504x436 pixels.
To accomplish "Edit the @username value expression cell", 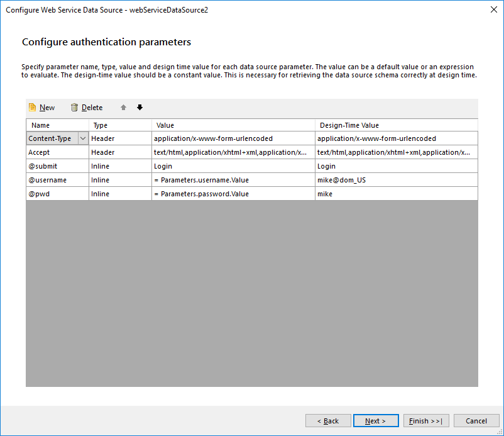I will (233, 180).
